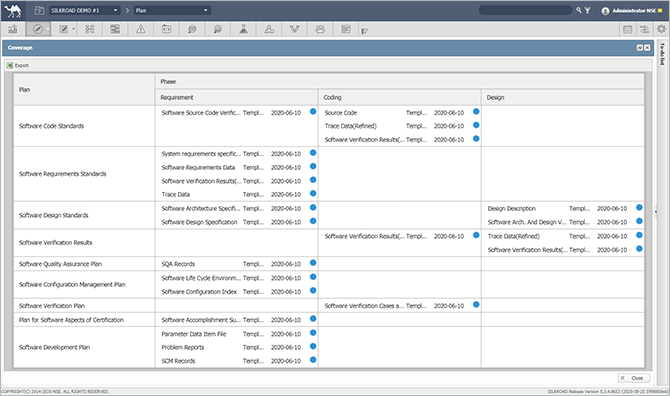Click the Coding phase column header

pos(400,97)
